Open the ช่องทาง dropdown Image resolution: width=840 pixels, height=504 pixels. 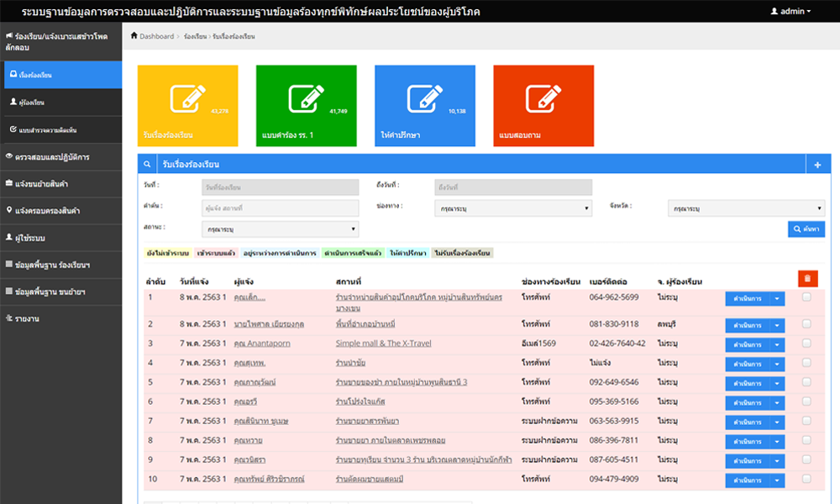click(513, 208)
